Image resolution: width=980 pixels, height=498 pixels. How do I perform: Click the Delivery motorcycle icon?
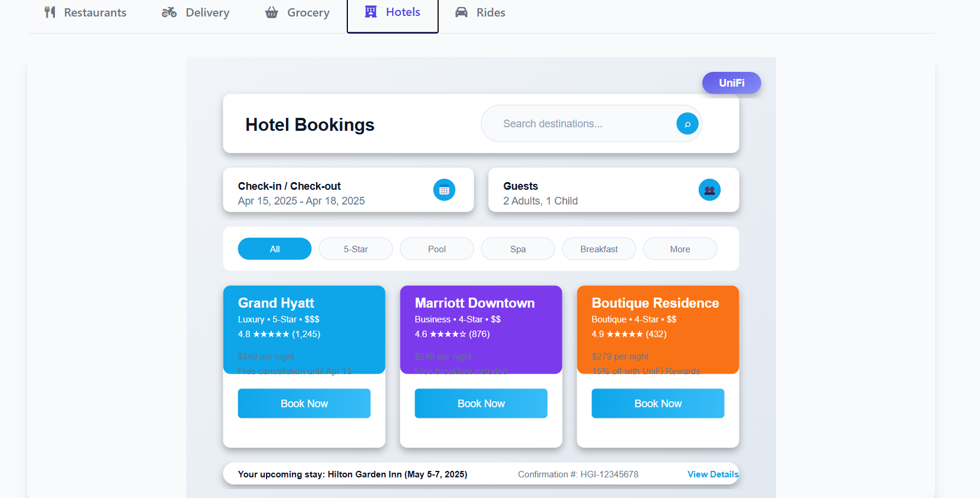click(169, 12)
